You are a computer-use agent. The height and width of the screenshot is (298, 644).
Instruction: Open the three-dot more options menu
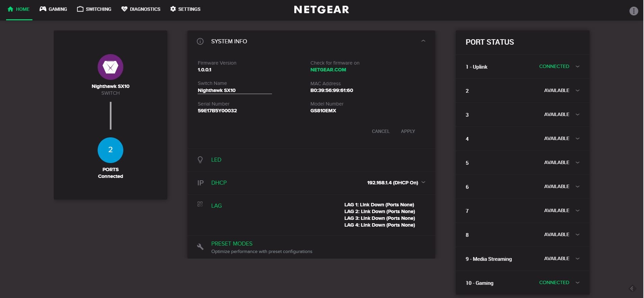pos(634,11)
